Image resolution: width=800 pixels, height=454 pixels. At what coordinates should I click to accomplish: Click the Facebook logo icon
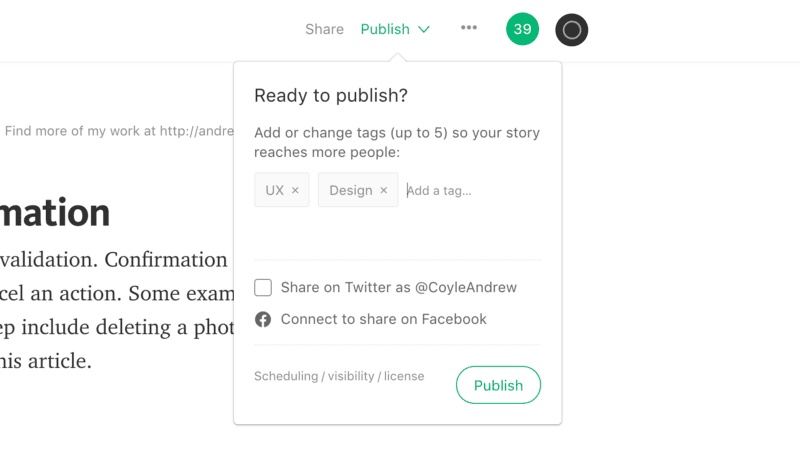coord(263,319)
